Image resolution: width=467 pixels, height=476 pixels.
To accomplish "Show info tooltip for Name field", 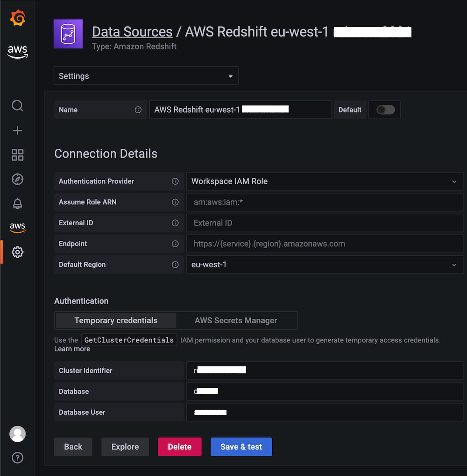I will [138, 110].
